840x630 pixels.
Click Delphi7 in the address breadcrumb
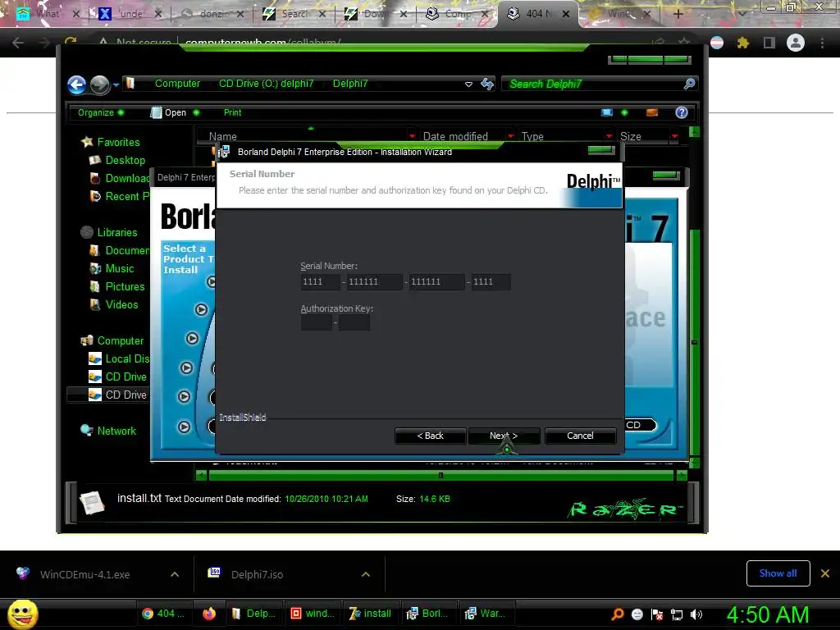[350, 84]
